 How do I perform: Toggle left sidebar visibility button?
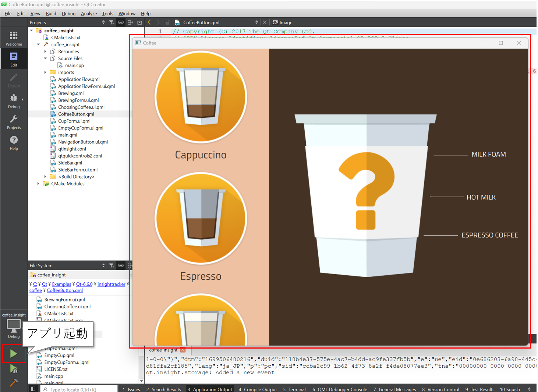(33, 389)
